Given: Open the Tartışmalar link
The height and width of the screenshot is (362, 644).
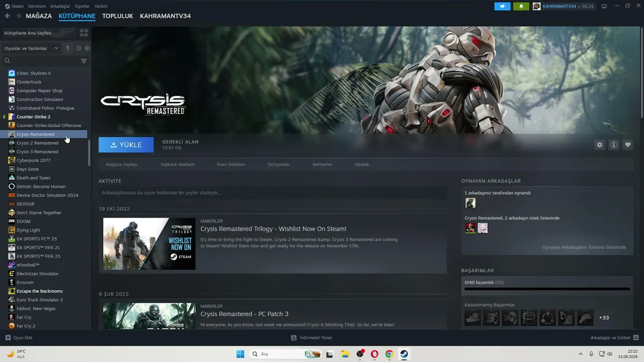Looking at the screenshot, I should pos(278,164).
